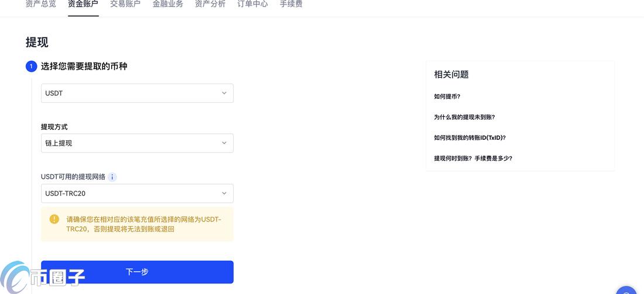Click the info icon beside USDT可用的提现网络
The height and width of the screenshot is (294, 644).
(x=112, y=177)
